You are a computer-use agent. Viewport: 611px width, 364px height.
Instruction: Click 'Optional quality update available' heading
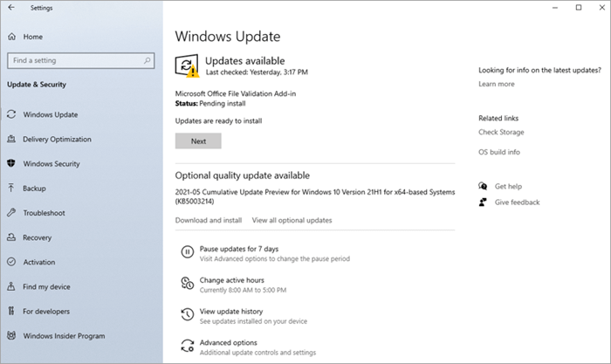(243, 175)
